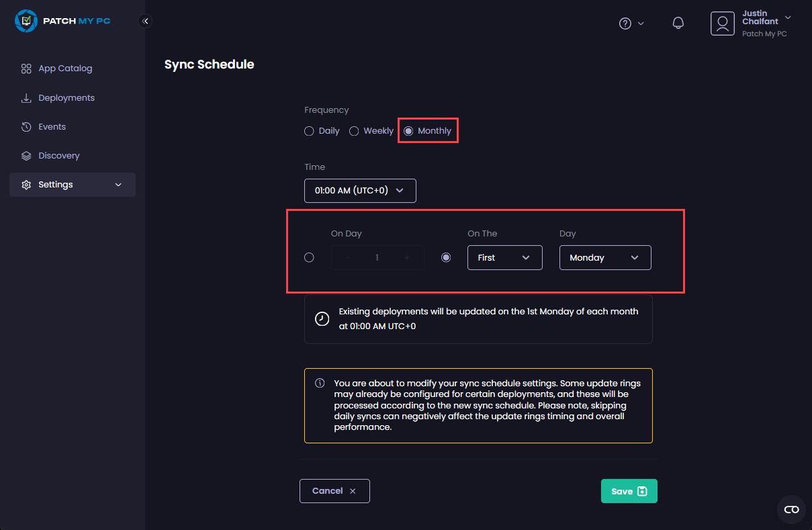Viewport: 812px width, 530px height.
Task: Open the help question mark icon
Action: (x=625, y=23)
